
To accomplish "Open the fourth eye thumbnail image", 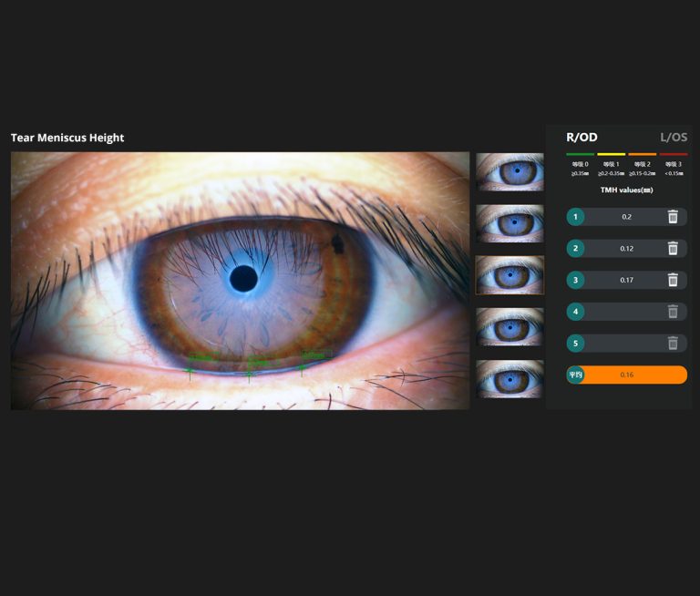I will point(510,326).
